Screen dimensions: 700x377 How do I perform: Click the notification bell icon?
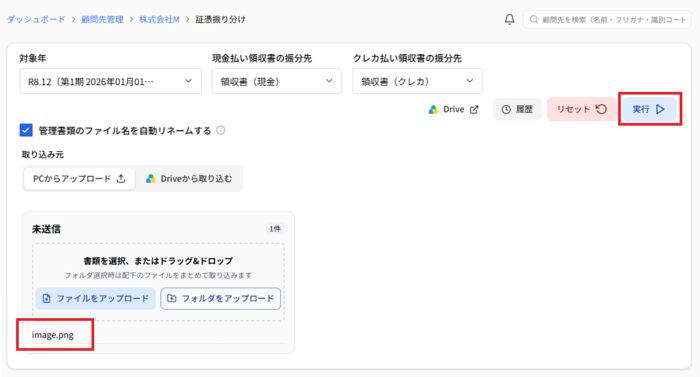(509, 19)
